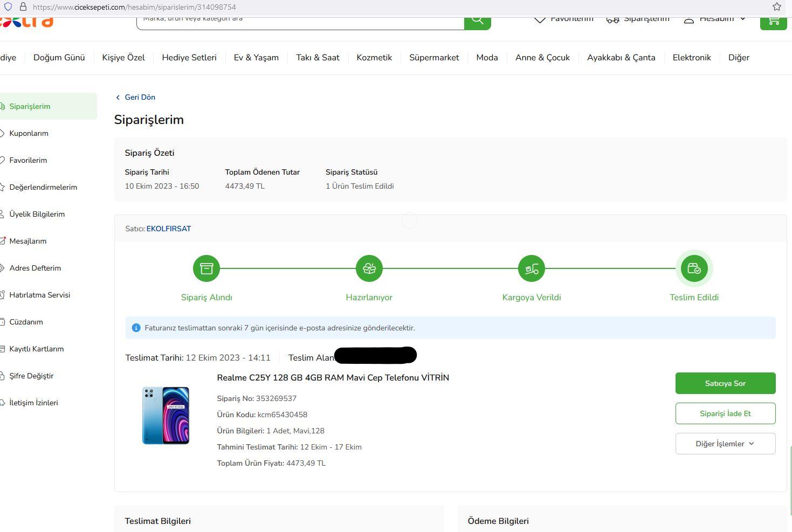Expand the Diğer İşlemler dropdown
792x532 pixels.
[x=725, y=444]
